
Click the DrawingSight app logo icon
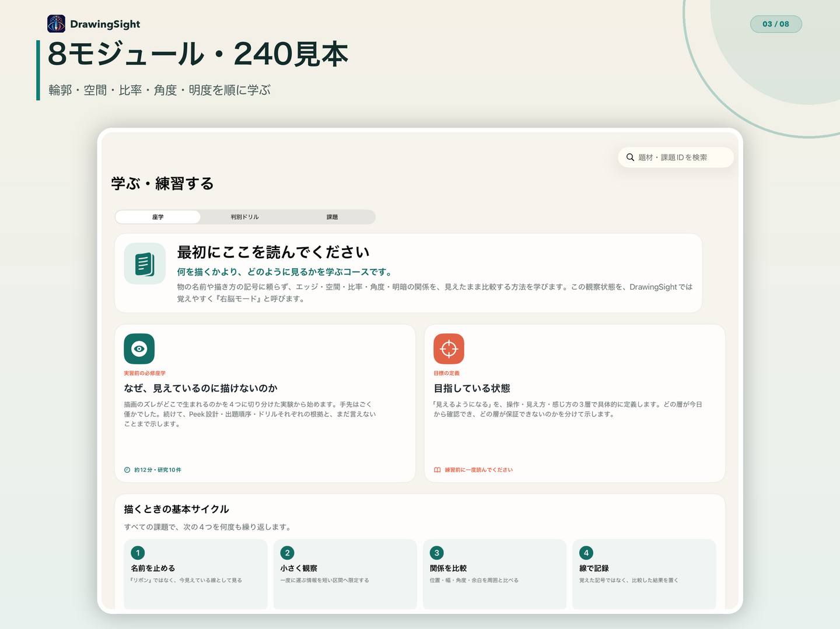click(x=56, y=24)
